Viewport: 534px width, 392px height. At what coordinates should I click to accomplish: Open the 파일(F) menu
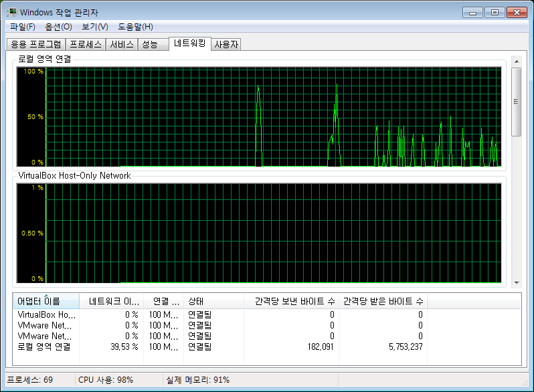(x=23, y=27)
